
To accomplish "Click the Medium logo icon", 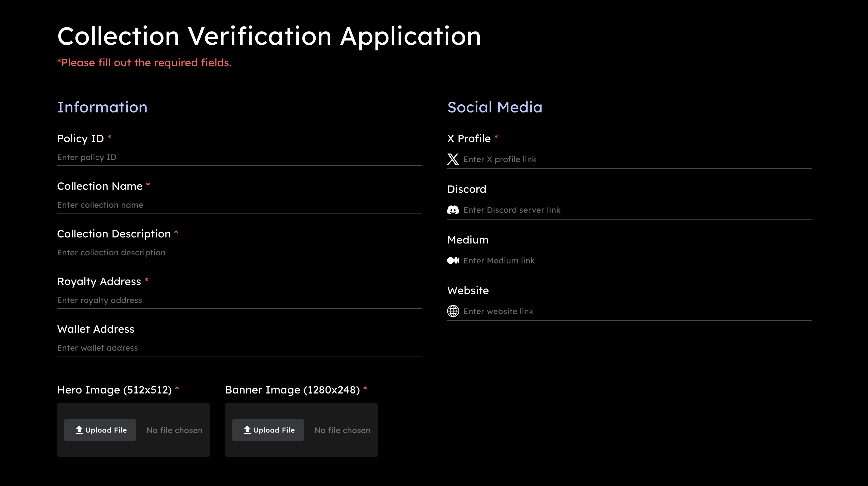I will pos(453,260).
